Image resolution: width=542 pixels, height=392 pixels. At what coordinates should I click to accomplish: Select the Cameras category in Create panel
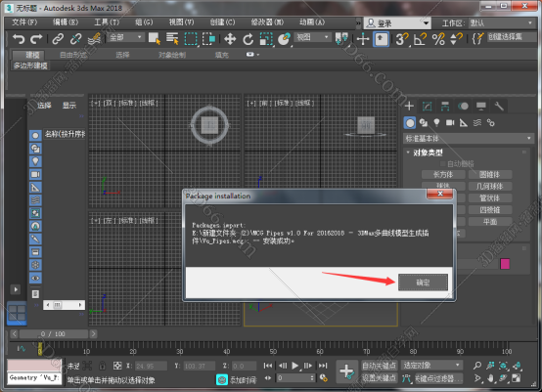tap(450, 122)
